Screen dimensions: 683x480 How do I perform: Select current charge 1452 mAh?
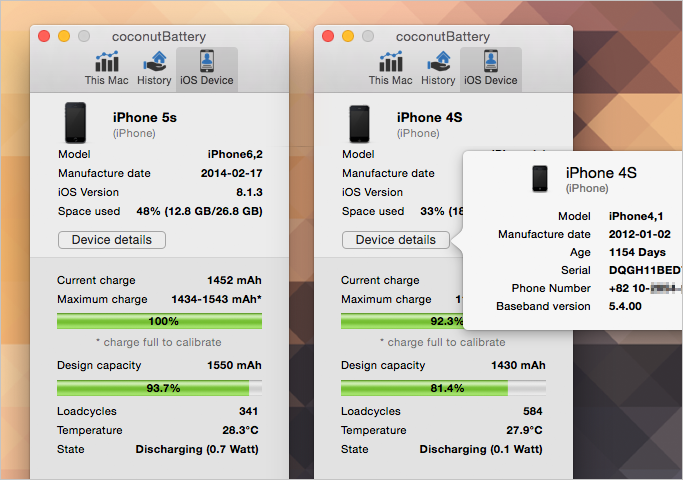[x=234, y=280]
